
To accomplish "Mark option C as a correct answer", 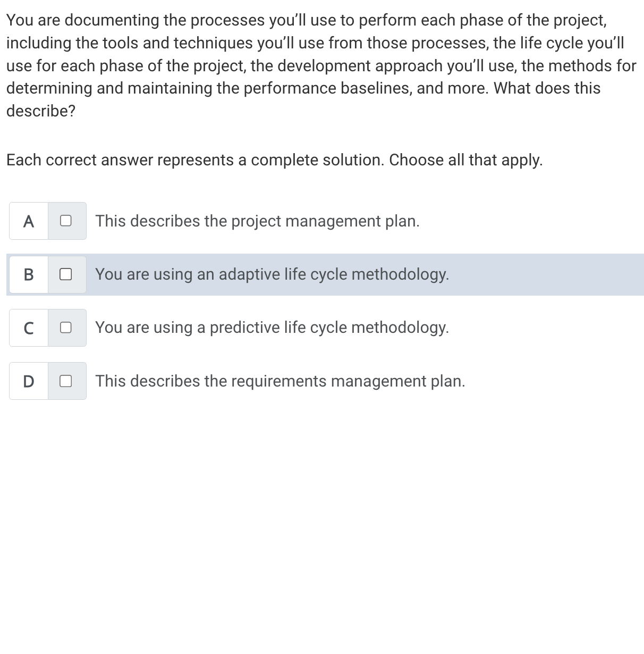I will (x=66, y=328).
